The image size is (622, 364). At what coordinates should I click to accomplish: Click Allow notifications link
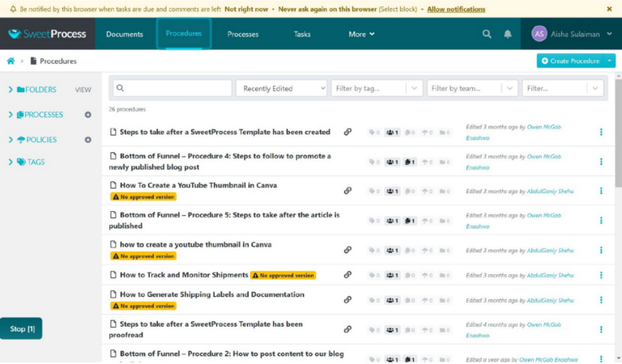pos(456,9)
